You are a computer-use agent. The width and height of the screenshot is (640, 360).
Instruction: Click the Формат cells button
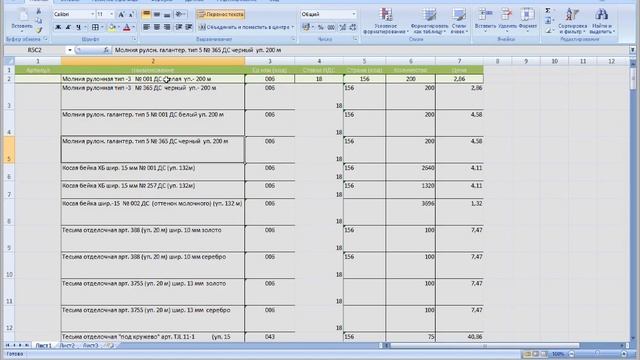528,20
